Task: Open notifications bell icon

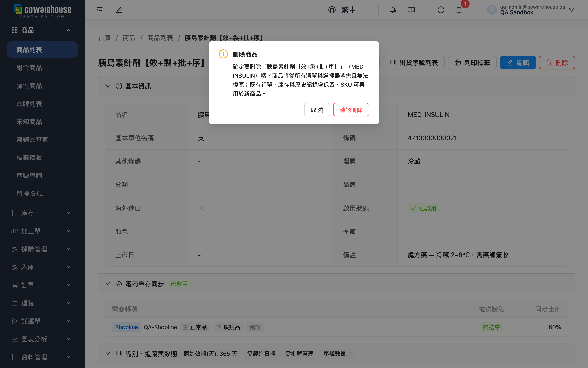Action: point(459,10)
